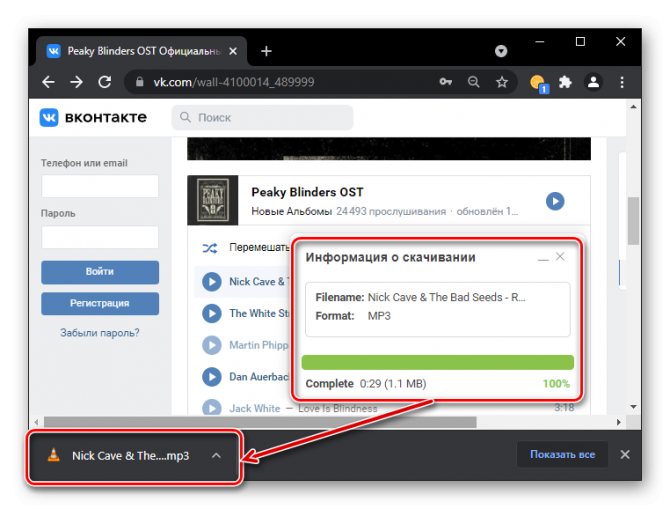Click the Filename value Nick Cave & The Bad Seeds
The width and height of the screenshot is (670, 509).
coord(447,297)
